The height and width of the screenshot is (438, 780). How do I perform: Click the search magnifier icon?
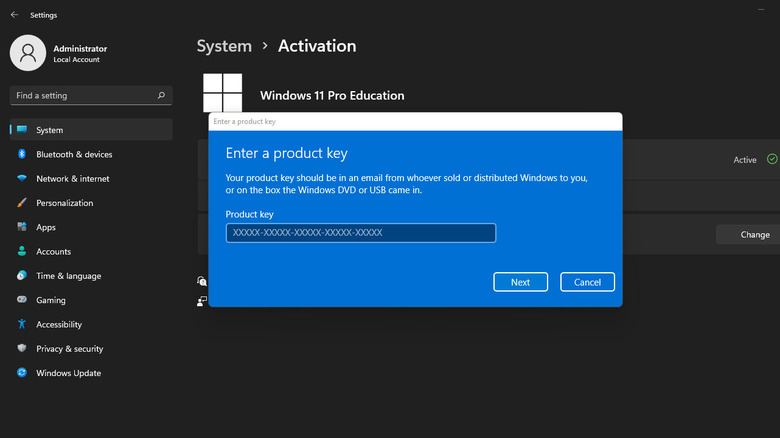click(161, 96)
